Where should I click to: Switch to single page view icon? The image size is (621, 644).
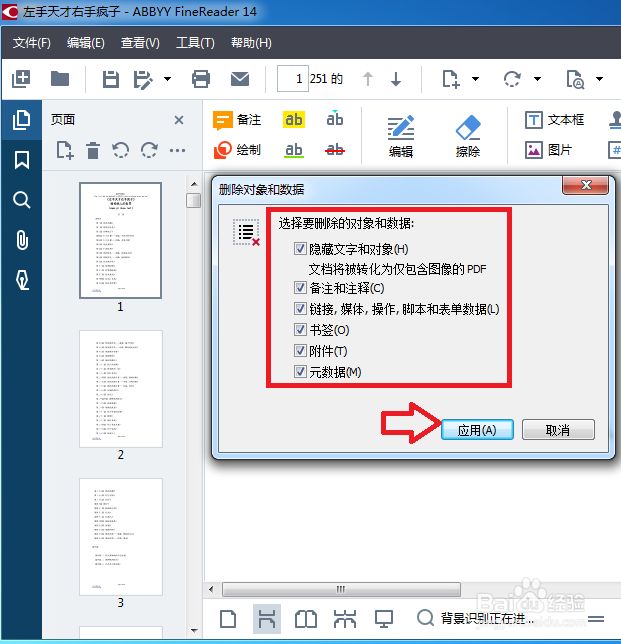pos(228,619)
